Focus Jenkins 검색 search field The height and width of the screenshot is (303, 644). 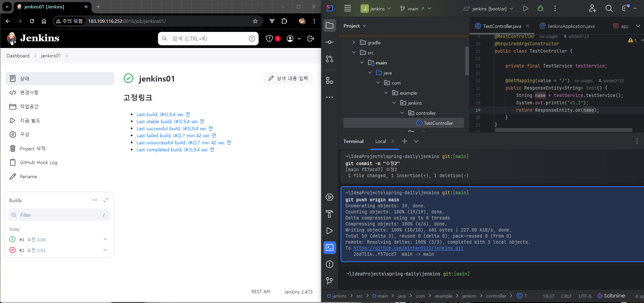click(208, 39)
